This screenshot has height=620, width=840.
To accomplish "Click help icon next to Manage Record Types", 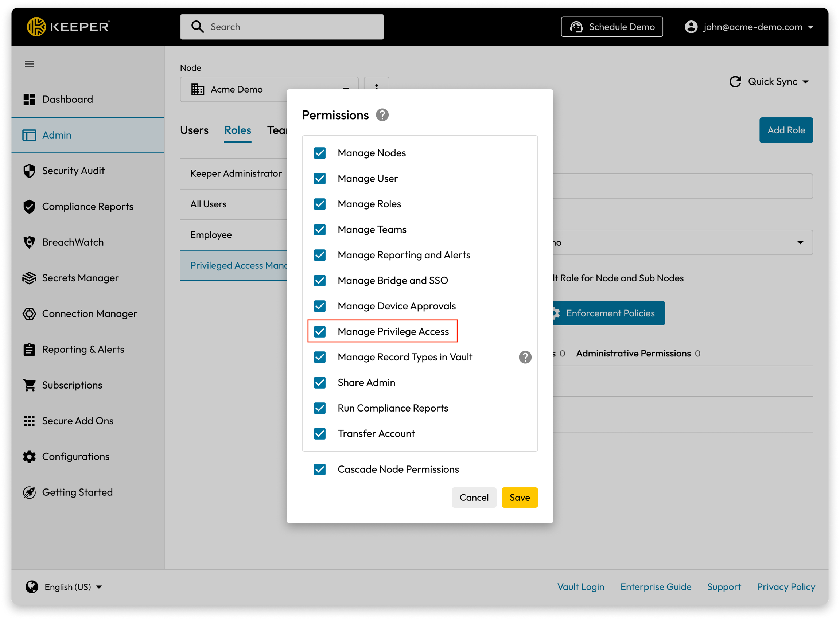I will 525,357.
